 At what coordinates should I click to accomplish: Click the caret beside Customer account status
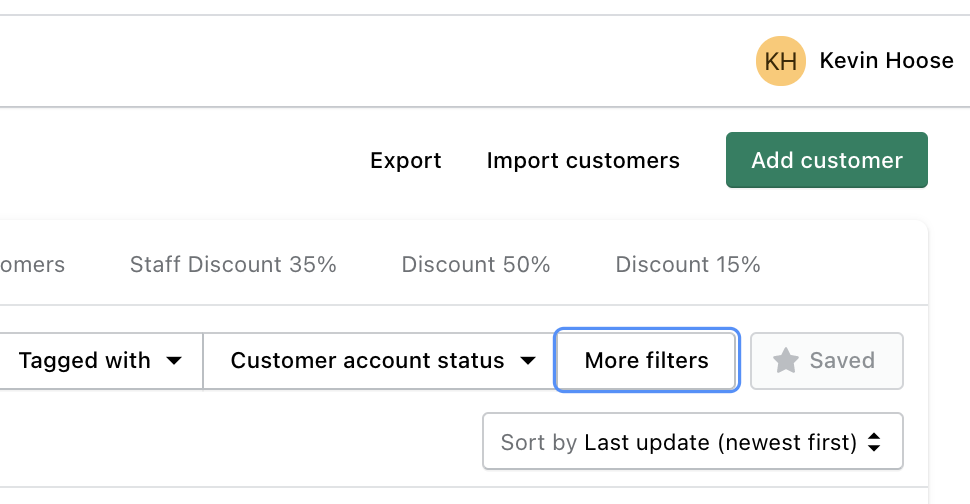pos(528,361)
